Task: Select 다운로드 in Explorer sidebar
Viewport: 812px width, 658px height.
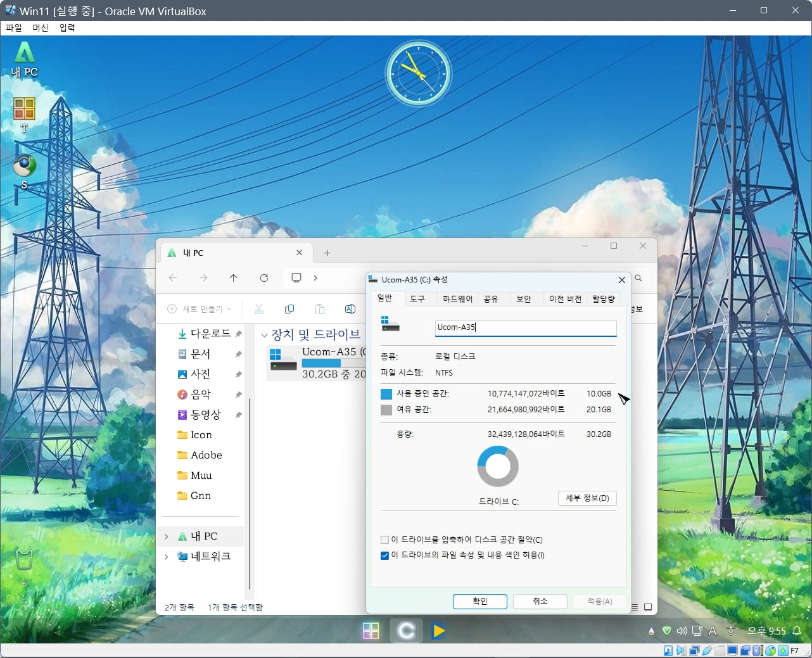Action: click(204, 333)
